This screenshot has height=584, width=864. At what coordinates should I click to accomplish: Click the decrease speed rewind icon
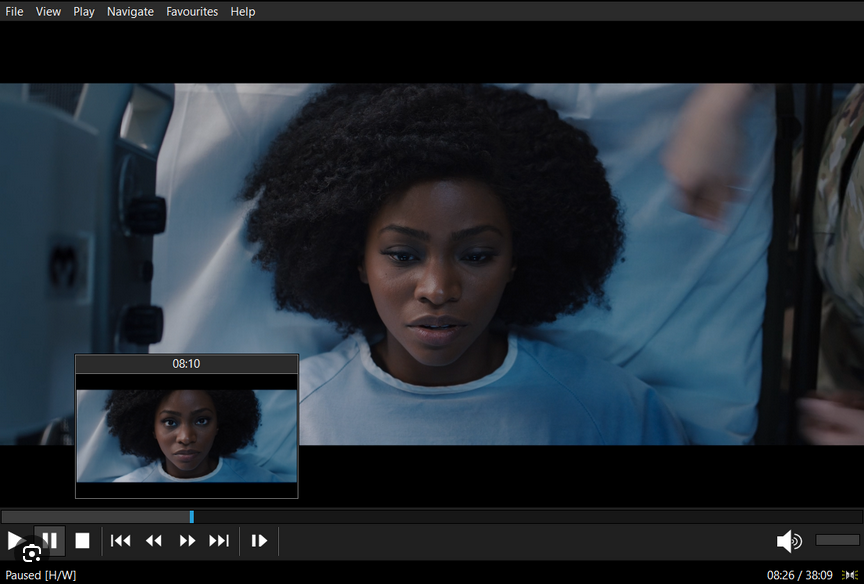(153, 541)
